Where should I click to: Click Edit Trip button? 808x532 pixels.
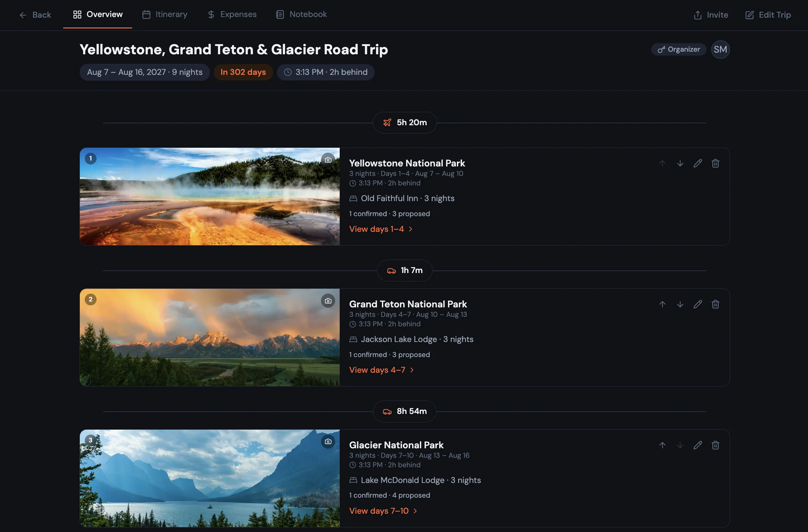pyautogui.click(x=768, y=15)
